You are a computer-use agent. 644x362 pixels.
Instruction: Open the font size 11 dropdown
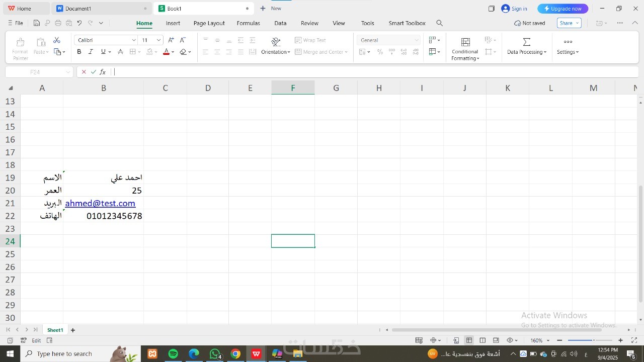point(159,40)
